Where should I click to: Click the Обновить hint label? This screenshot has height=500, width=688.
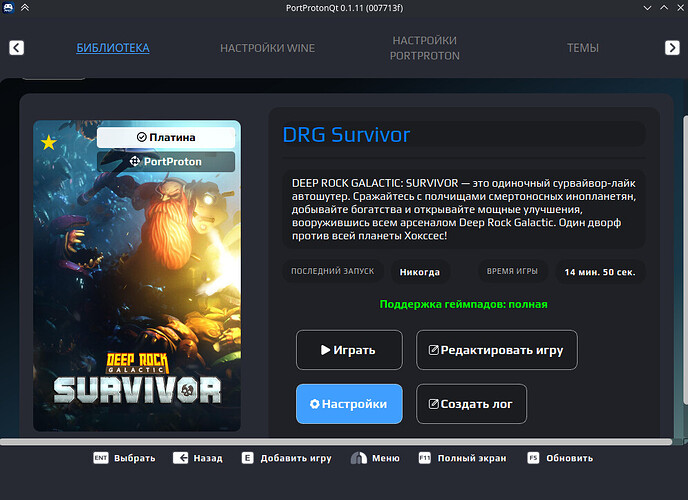pos(570,458)
